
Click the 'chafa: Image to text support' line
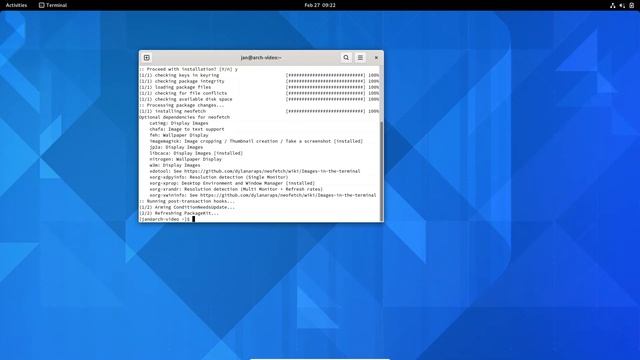pyautogui.click(x=187, y=129)
